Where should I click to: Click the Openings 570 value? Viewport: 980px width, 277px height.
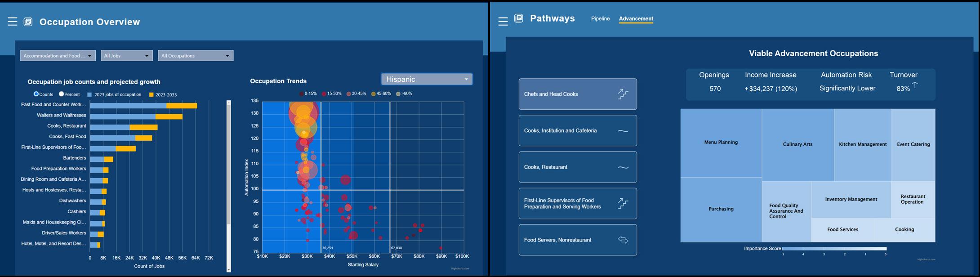(715, 89)
